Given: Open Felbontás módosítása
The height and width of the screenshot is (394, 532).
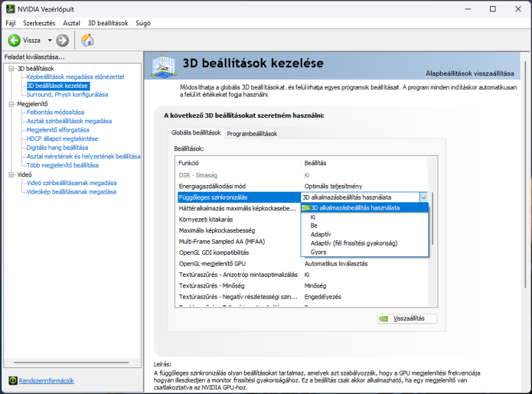Looking at the screenshot, I should pos(55,112).
